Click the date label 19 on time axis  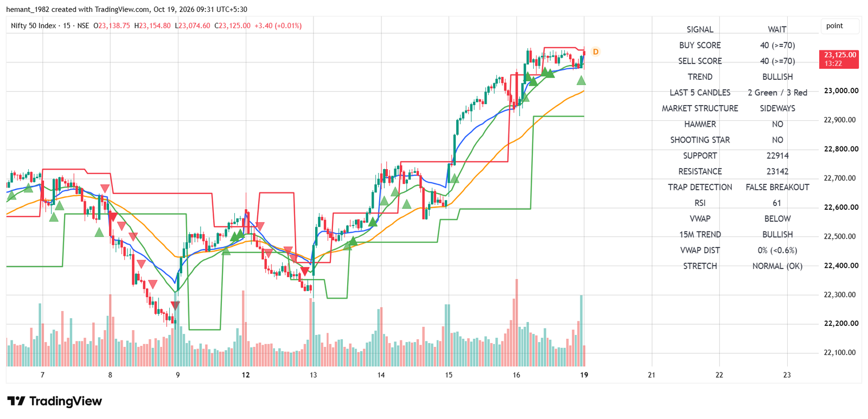click(584, 375)
